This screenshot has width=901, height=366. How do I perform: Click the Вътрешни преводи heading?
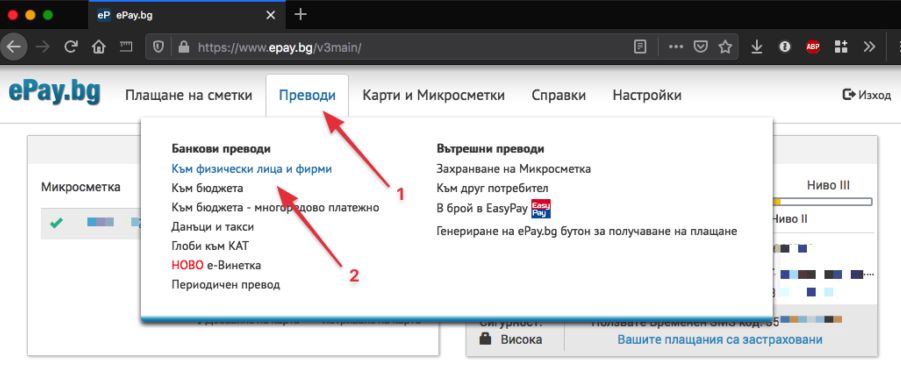coord(490,149)
